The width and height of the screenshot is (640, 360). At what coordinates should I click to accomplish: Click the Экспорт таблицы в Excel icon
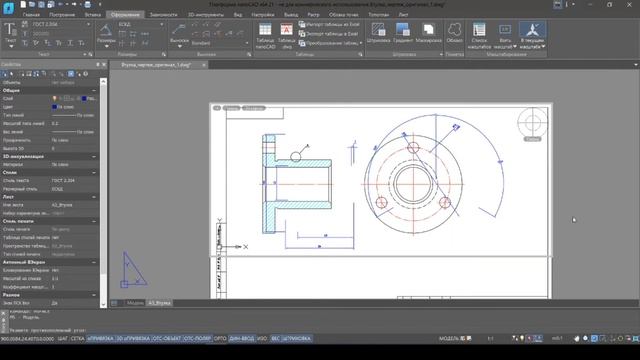coord(302,33)
